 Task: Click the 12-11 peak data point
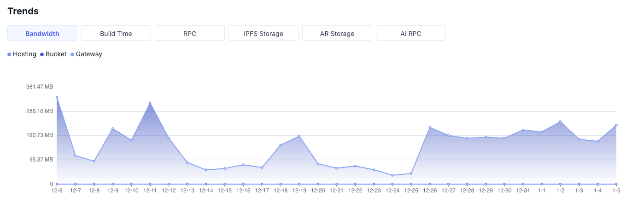point(150,103)
